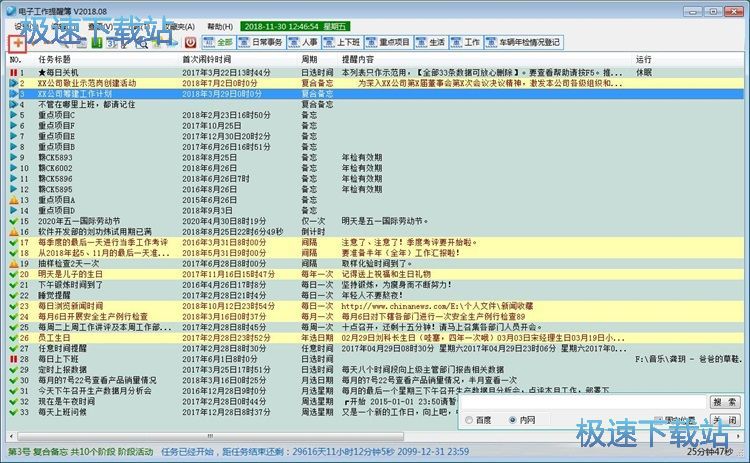750x463 pixels.
Task: Select the row XX公司筹建工作计划
Action: tap(376, 94)
